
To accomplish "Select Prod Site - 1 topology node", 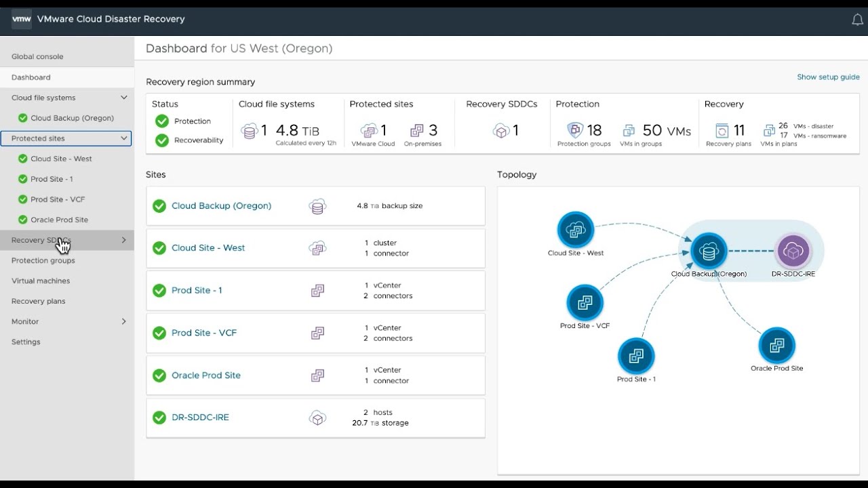I will pos(636,356).
